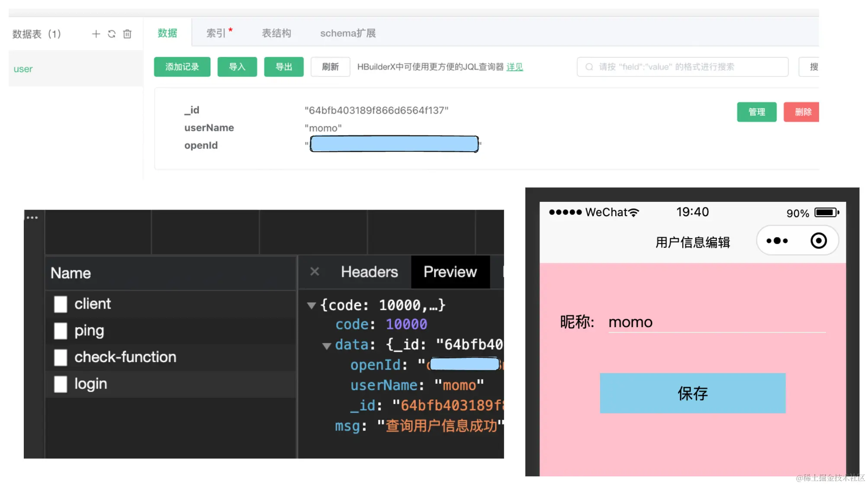Click the devtools three-dots overflow icon
Image resolution: width=868 pixels, height=485 pixels.
coord(32,217)
